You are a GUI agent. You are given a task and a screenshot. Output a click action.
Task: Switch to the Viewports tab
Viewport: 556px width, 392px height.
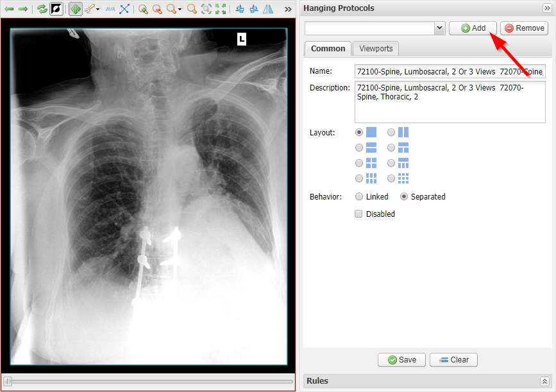coord(376,49)
